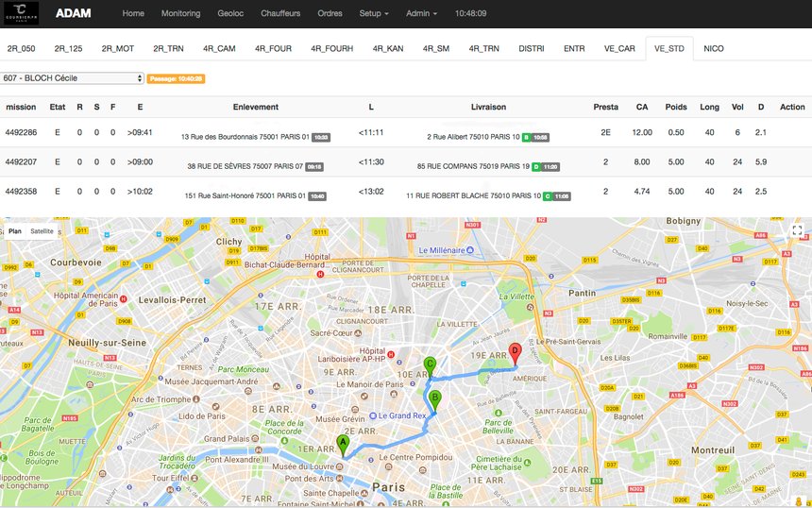
Task: Open the NICO tab
Action: click(x=714, y=49)
